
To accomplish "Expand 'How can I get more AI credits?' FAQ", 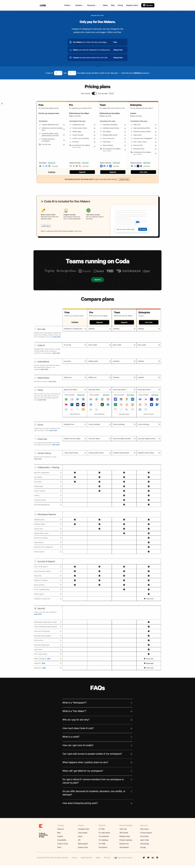I will tap(97, 745).
